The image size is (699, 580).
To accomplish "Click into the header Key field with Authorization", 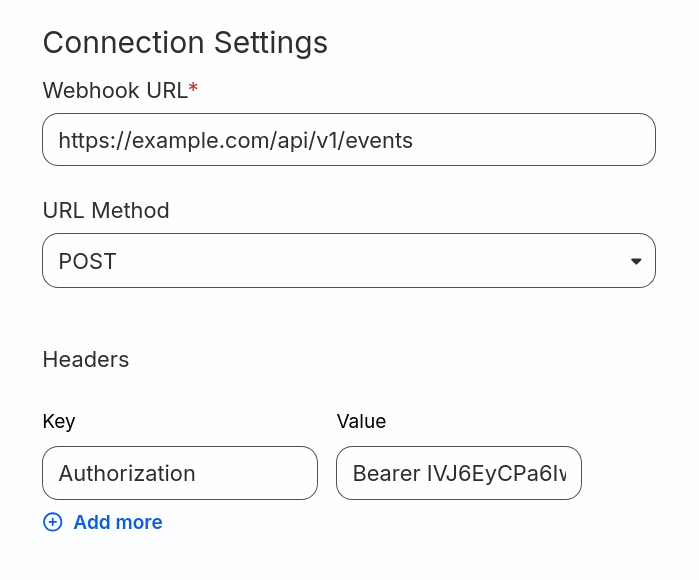I will tap(180, 473).
